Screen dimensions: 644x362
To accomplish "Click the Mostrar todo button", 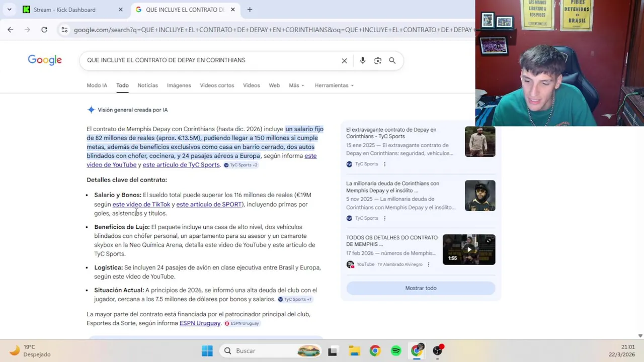I will [x=421, y=288].
